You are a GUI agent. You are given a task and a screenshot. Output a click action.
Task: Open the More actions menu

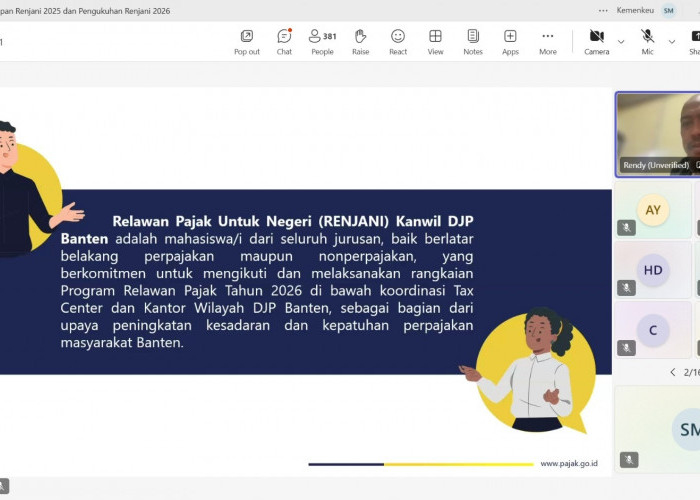(x=548, y=42)
